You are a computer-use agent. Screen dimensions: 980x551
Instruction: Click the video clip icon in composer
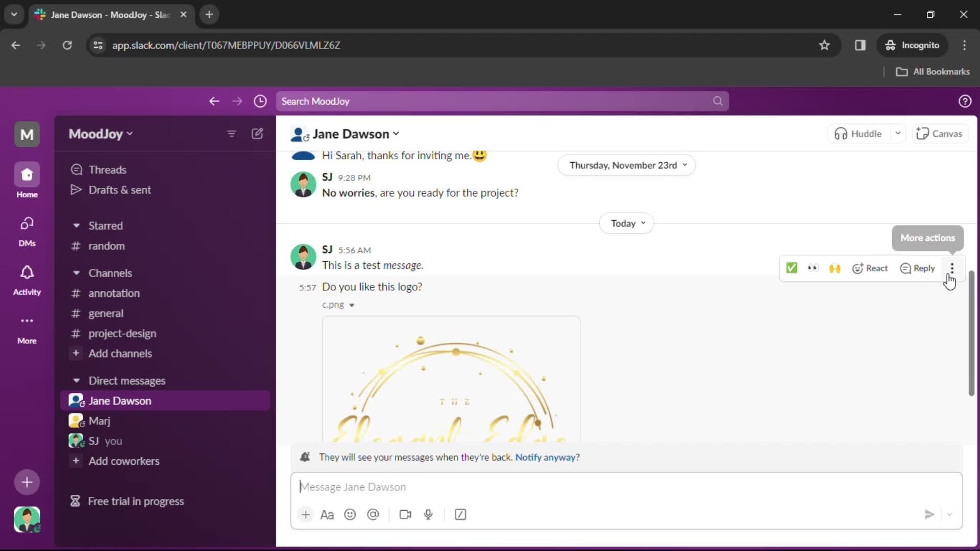[x=405, y=514]
